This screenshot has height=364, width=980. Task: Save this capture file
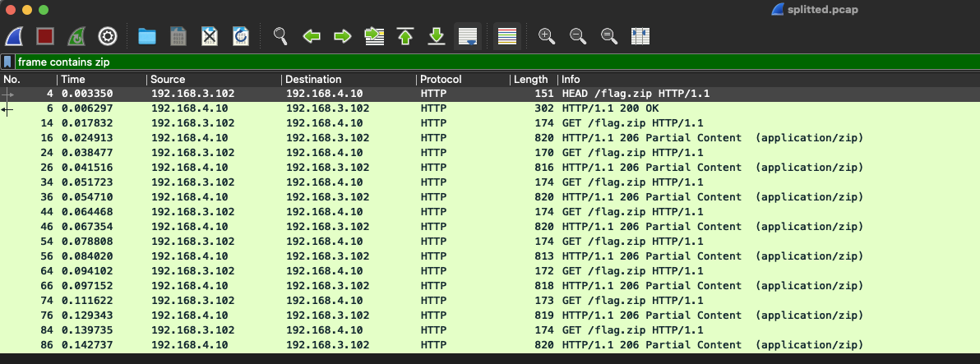click(x=178, y=36)
